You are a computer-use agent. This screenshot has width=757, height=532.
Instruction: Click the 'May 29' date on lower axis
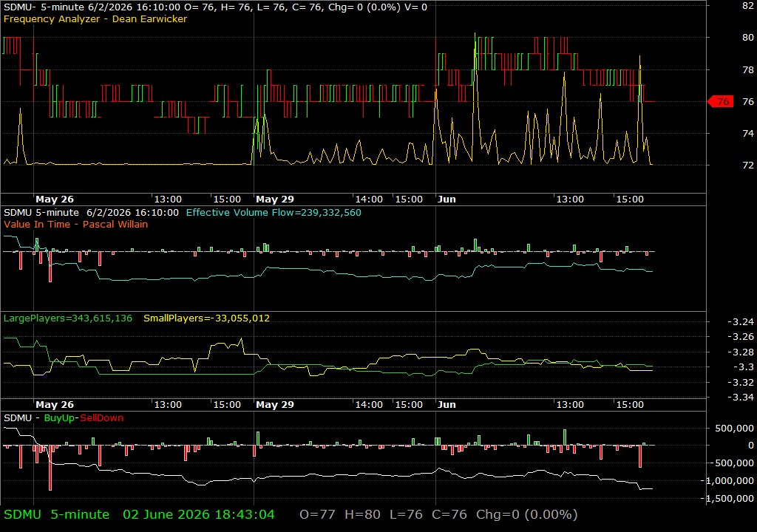tap(275, 405)
